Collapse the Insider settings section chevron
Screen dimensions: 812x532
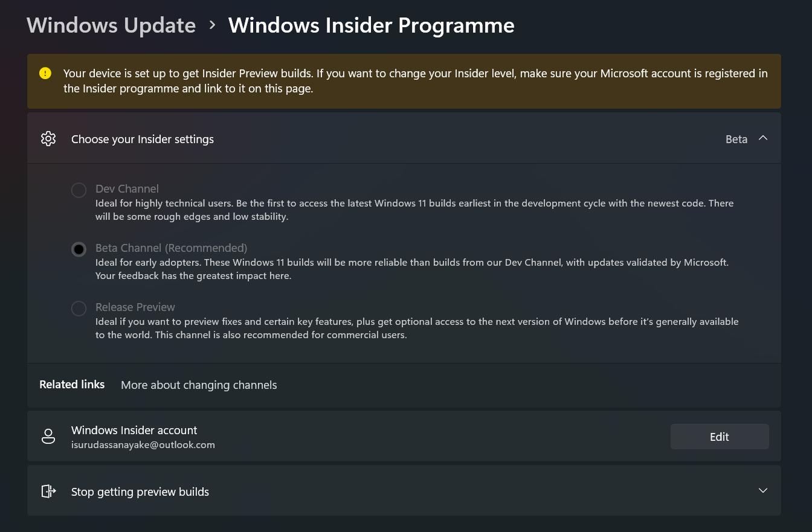click(x=763, y=138)
